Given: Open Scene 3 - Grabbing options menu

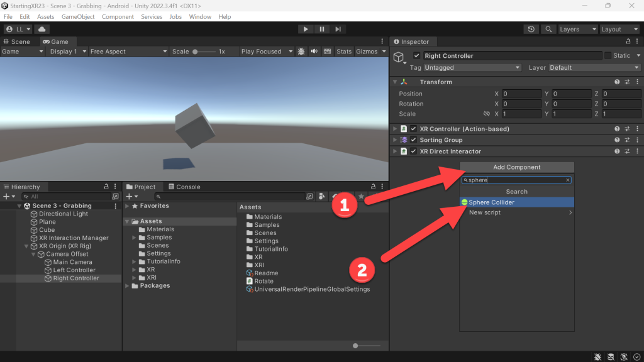Looking at the screenshot, I should pos(116,206).
